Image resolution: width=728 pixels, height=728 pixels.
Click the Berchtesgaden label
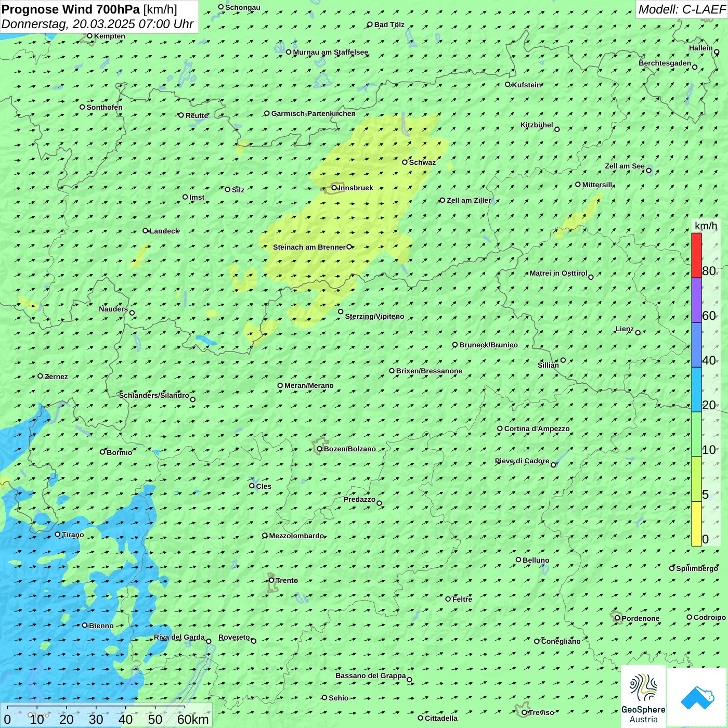point(665,63)
